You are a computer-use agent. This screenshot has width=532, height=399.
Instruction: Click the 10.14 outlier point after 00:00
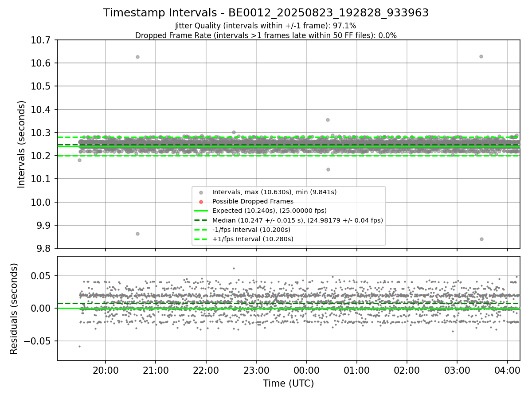[x=328, y=169]
